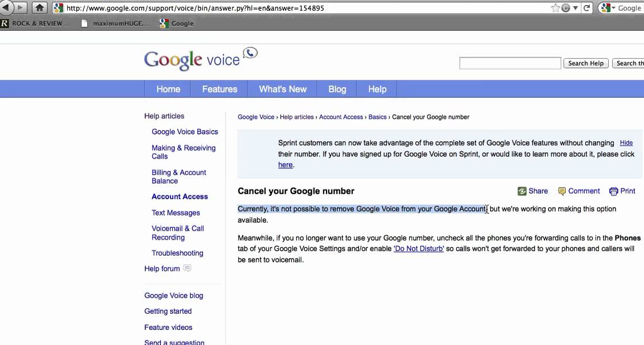Open the Help forum link

tap(162, 269)
